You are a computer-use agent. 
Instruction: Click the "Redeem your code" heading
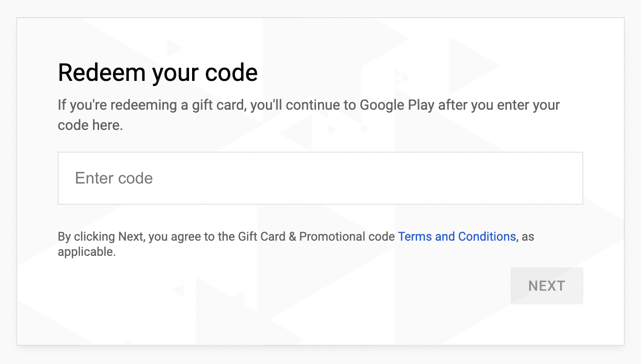tap(158, 73)
